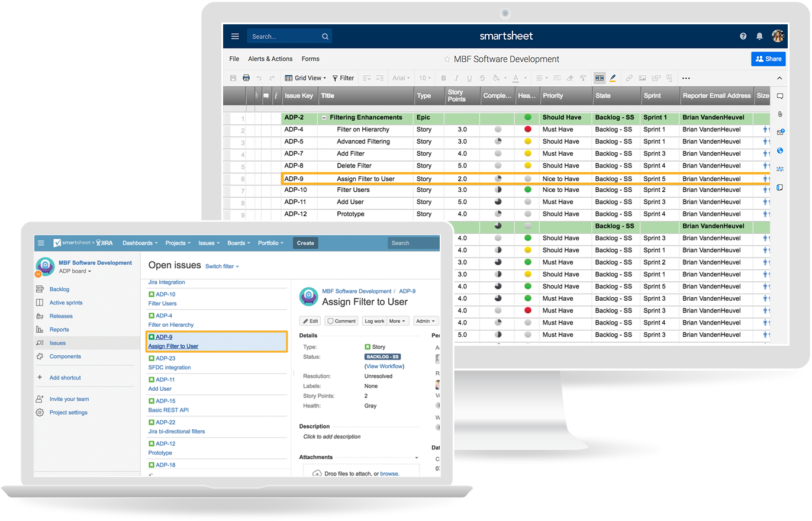This screenshot has width=812, height=521.
Task: Open Jira sidebar hamburger menu
Action: 41,243
